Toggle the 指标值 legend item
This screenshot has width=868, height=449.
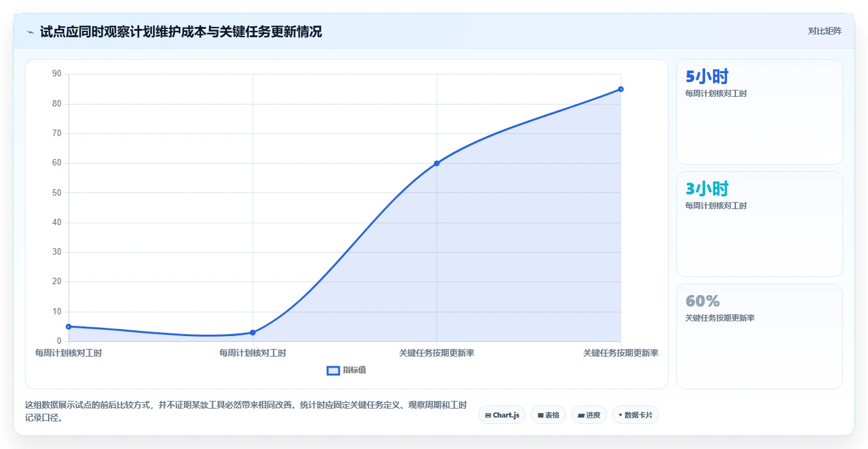click(346, 370)
